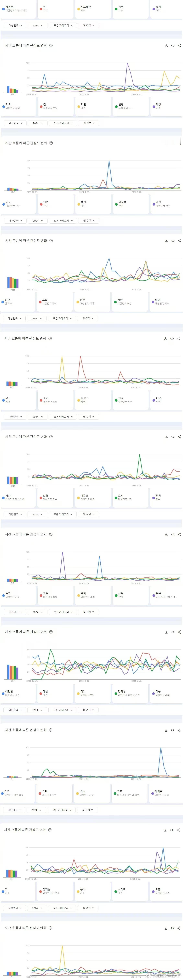Open help tooltip on the 디오 chart title
Viewport: 183px width, 980px height.
pos(51,241)
